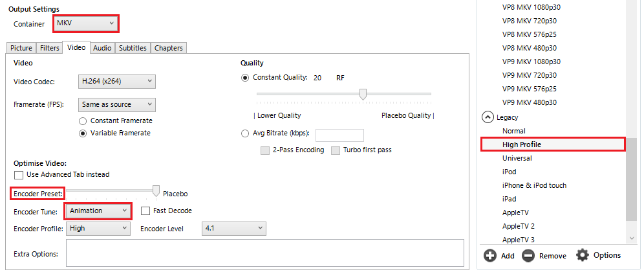Image resolution: width=644 pixels, height=274 pixels.
Task: Open the Subtitles tab
Action: pos(133,48)
